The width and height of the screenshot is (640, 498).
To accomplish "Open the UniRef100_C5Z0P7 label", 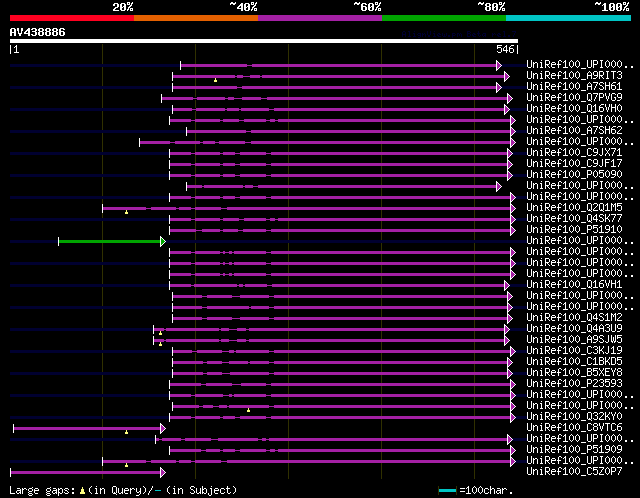I will click(574, 471).
